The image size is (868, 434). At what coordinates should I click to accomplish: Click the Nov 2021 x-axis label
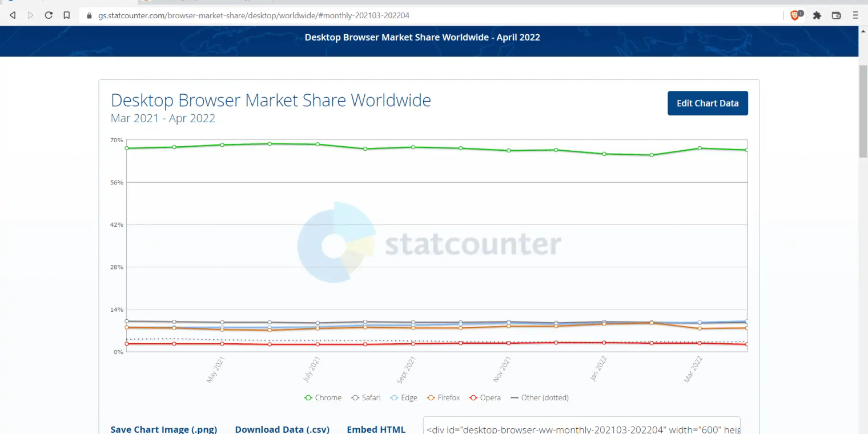[501, 369]
